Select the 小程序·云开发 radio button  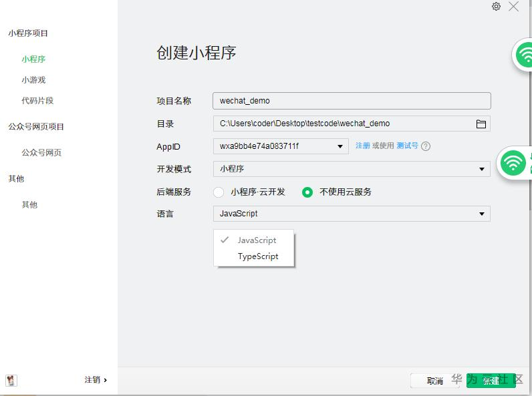218,192
